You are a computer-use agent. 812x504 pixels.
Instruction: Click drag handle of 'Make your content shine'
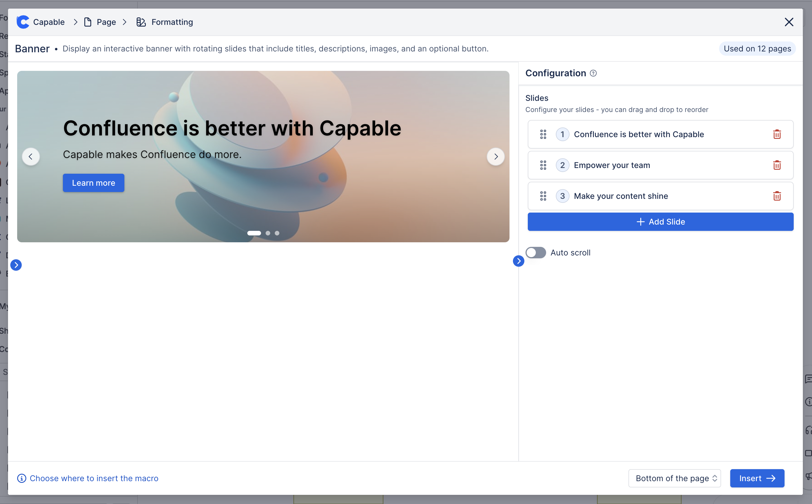coord(543,196)
